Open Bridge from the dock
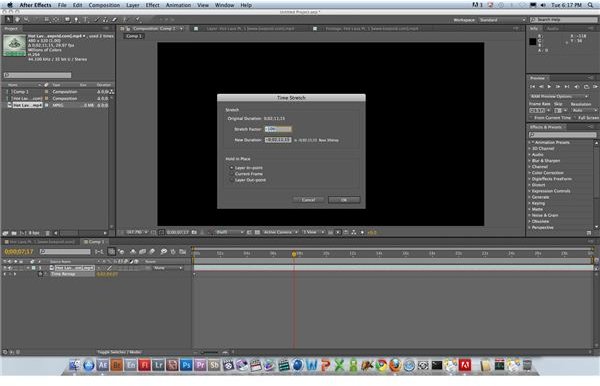Screen dimensions: 600x386 [x=117, y=365]
